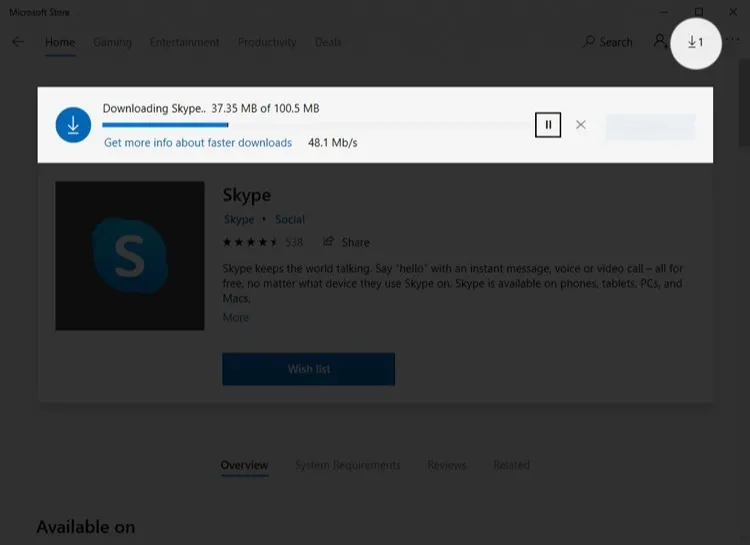Switch to the Gaming tab

pyautogui.click(x=112, y=43)
